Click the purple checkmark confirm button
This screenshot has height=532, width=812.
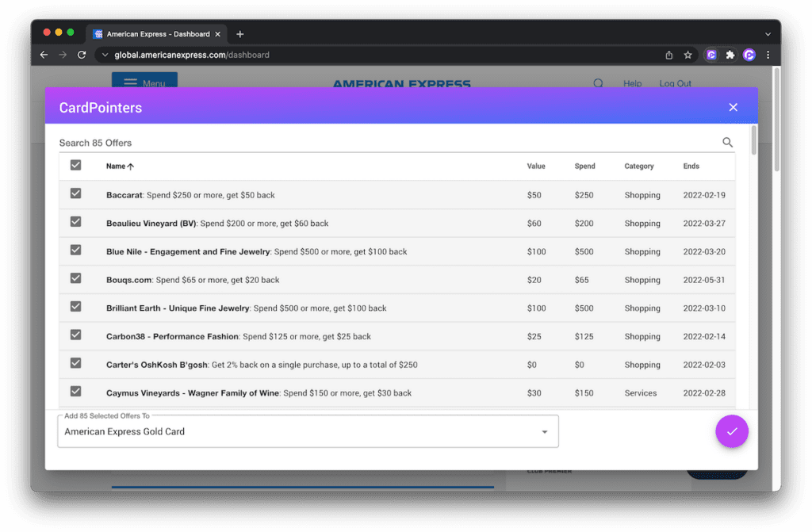[x=731, y=431]
